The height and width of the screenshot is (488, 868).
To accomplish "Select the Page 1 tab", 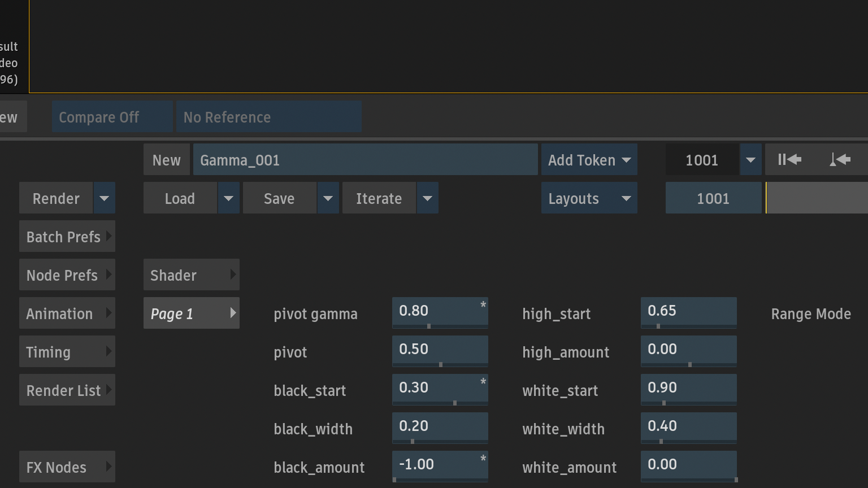I will pyautogui.click(x=192, y=313).
